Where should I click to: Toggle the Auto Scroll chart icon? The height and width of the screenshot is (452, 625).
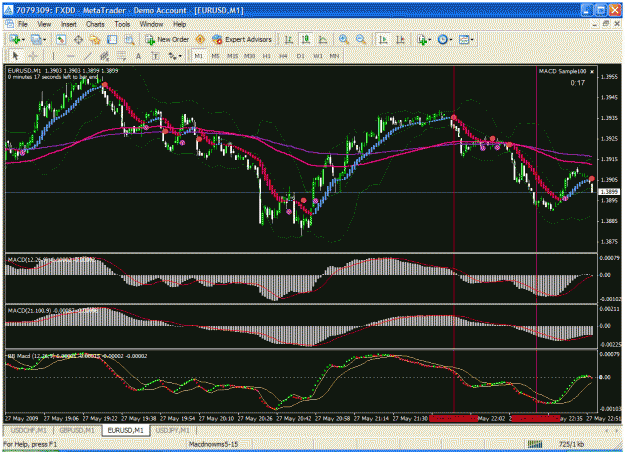383,39
